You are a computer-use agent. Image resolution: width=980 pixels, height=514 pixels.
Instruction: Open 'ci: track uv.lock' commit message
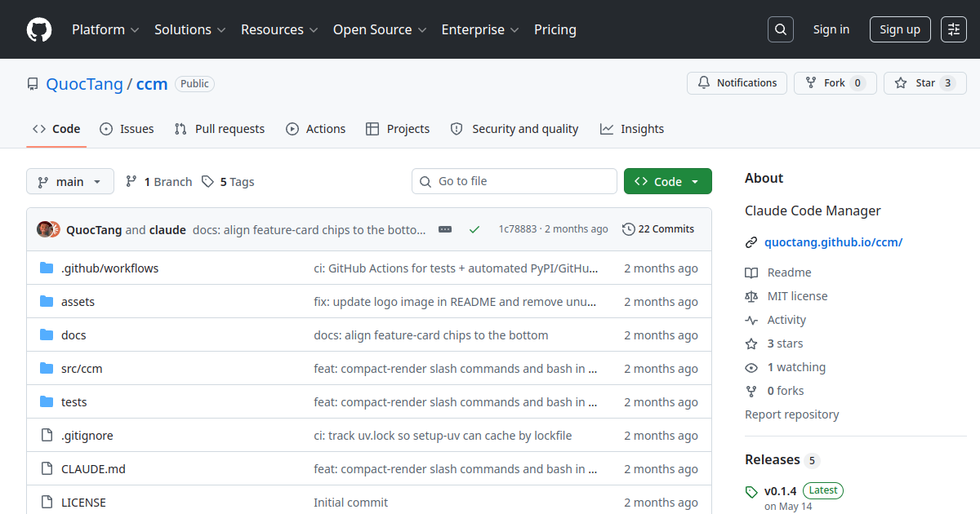tap(443, 436)
